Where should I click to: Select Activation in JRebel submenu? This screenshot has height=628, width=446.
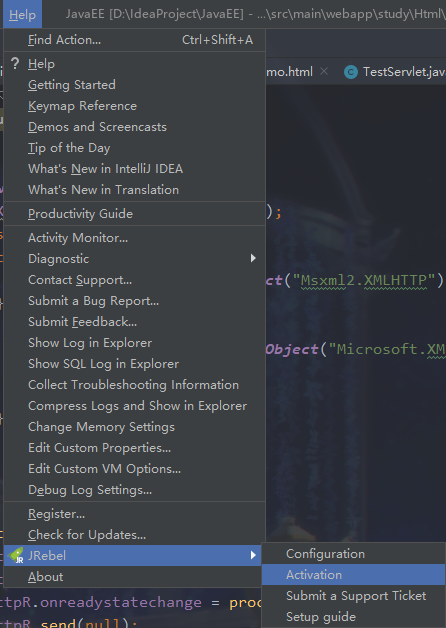pos(354,575)
